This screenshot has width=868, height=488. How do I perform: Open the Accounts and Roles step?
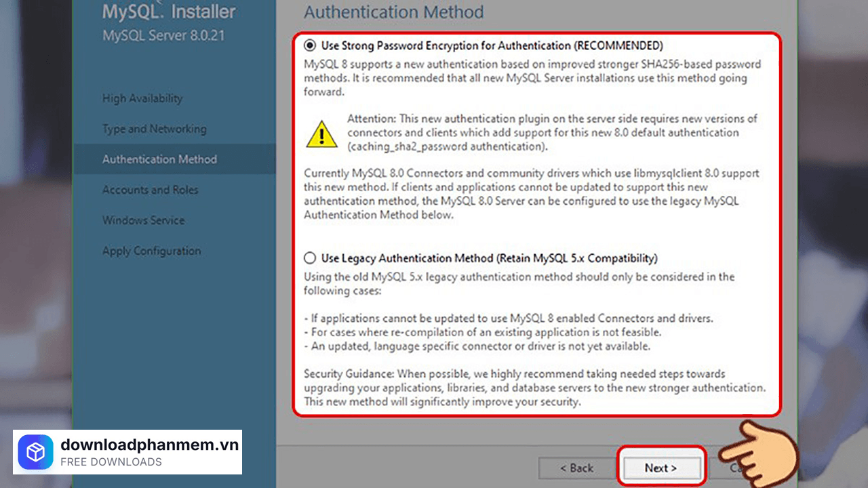(x=150, y=190)
